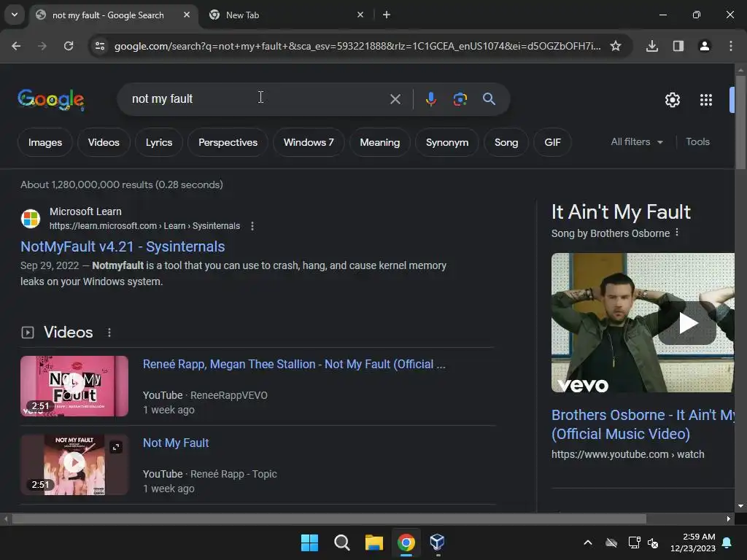Open Chrome downloads icon

click(x=652, y=46)
